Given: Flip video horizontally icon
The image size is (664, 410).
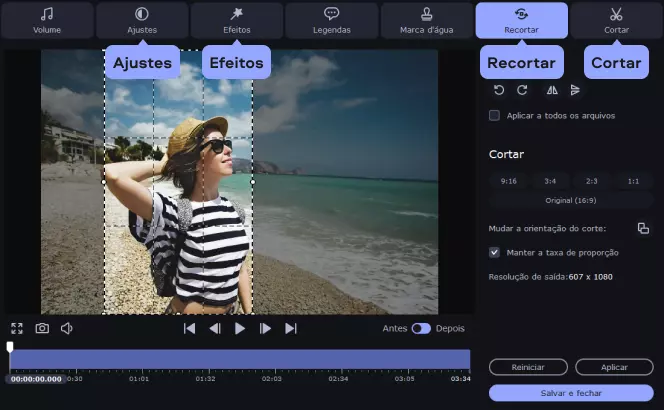Looking at the screenshot, I should click(x=552, y=90).
